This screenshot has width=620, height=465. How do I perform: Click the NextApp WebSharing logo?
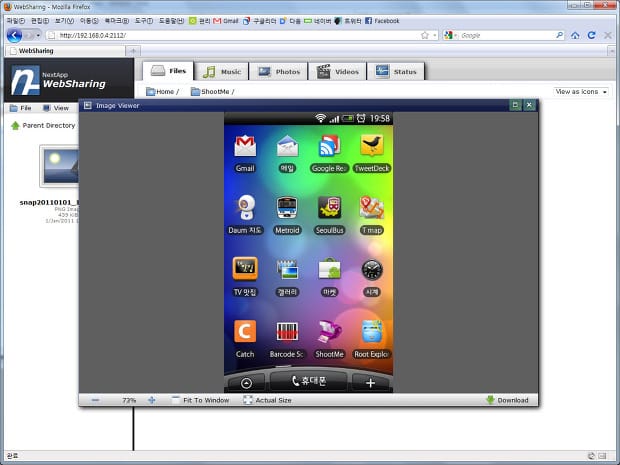click(59, 80)
